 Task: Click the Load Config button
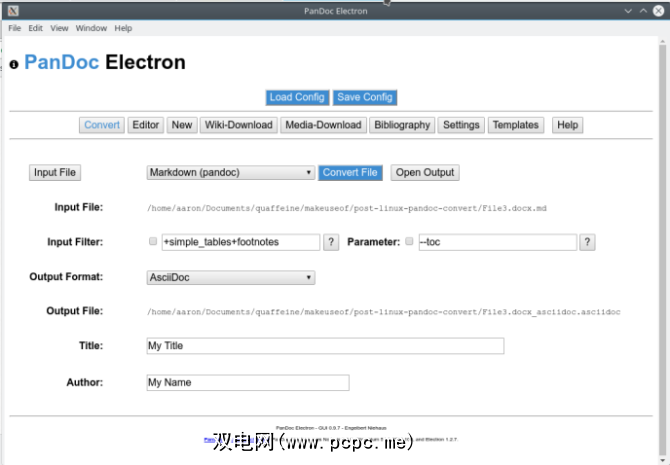[297, 97]
